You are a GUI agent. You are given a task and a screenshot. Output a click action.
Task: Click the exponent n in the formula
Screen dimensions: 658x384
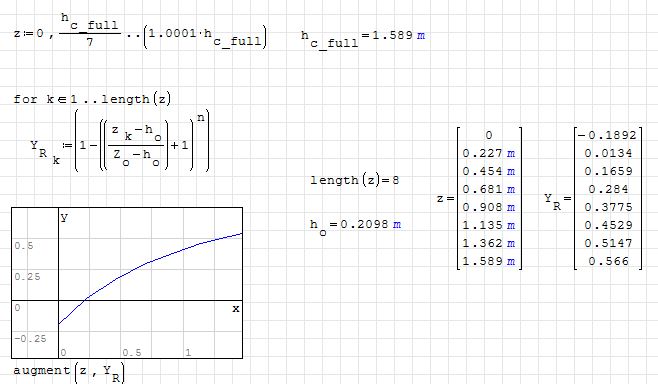point(201,118)
